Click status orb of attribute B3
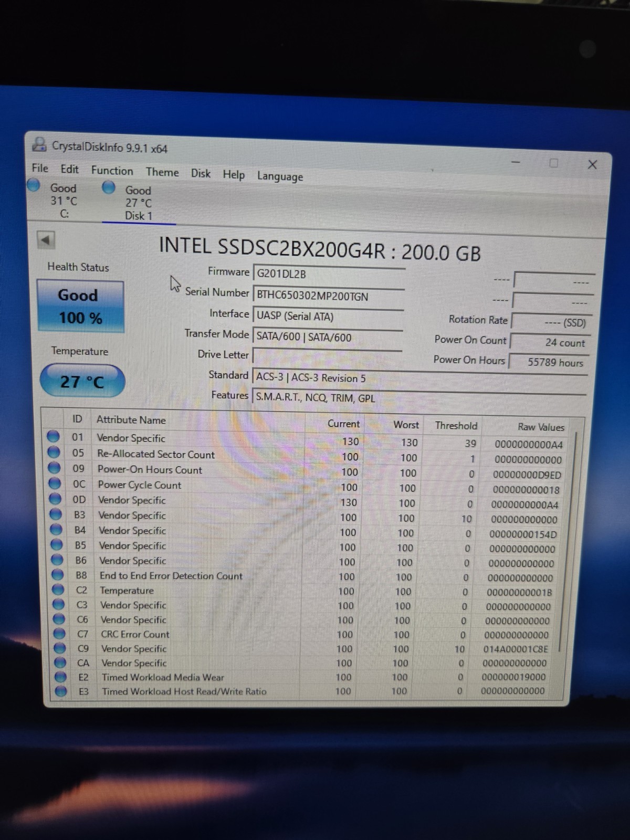The height and width of the screenshot is (840, 630). [56, 514]
